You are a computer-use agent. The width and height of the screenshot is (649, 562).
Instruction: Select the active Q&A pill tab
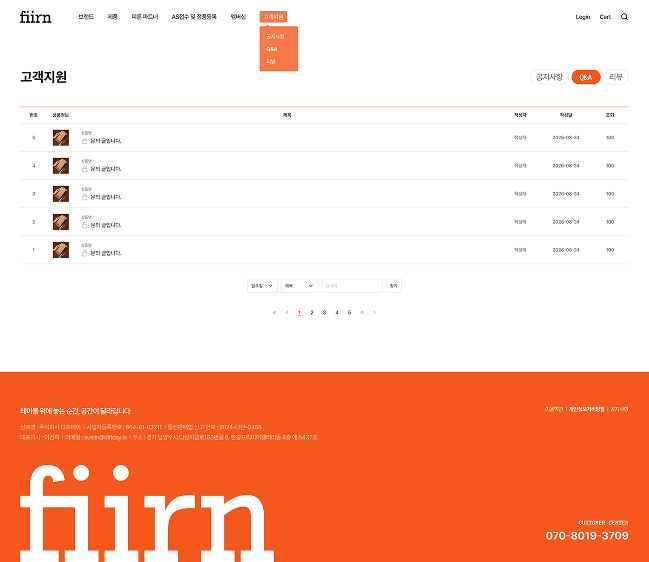pyautogui.click(x=586, y=77)
